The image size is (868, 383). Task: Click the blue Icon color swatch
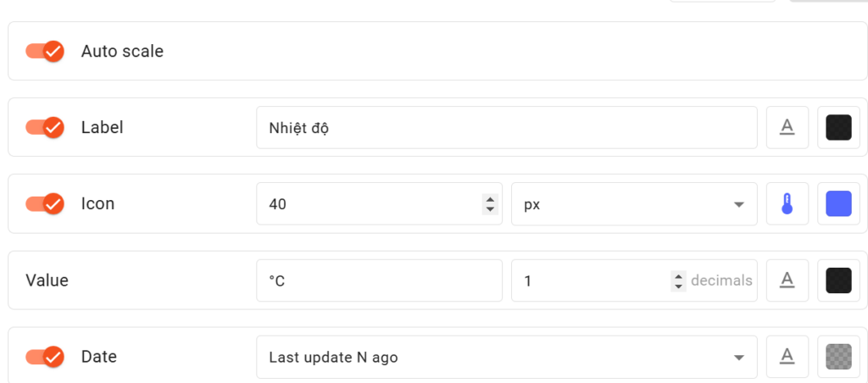point(838,203)
